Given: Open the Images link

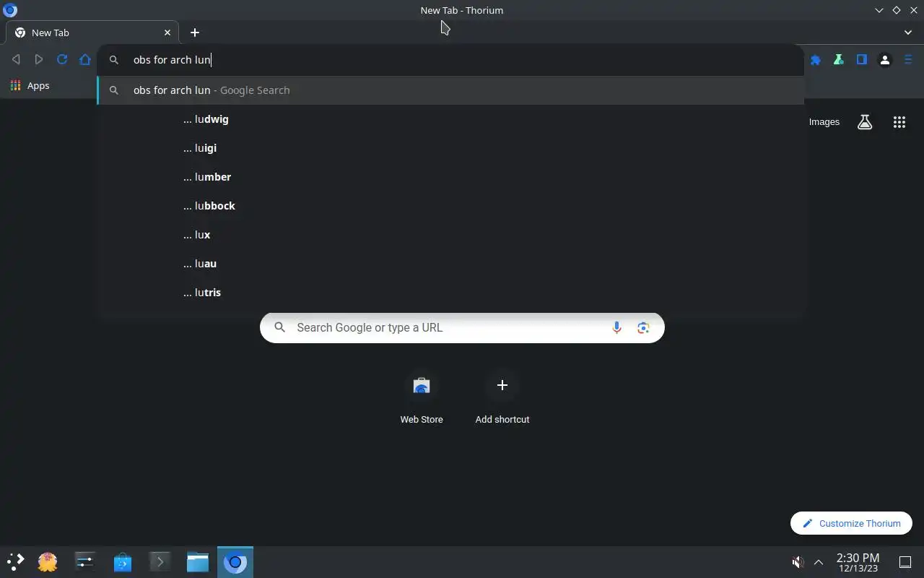Looking at the screenshot, I should click(824, 122).
